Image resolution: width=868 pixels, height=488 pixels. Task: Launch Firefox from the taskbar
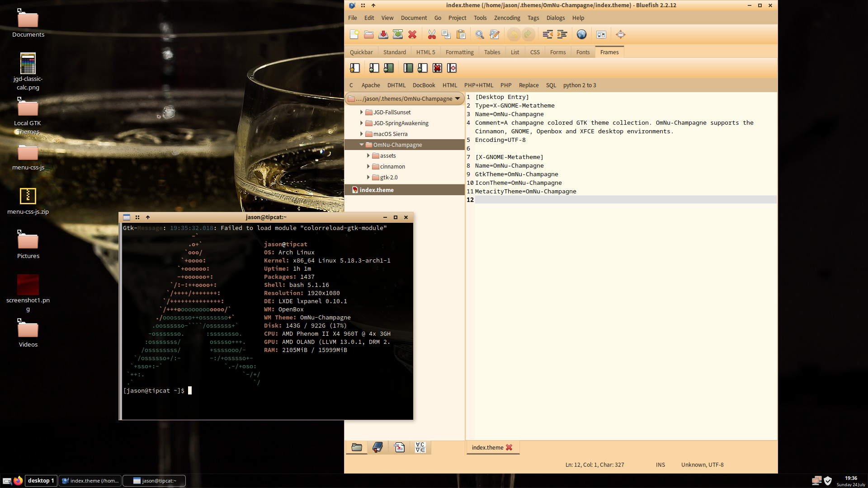pos(18,481)
